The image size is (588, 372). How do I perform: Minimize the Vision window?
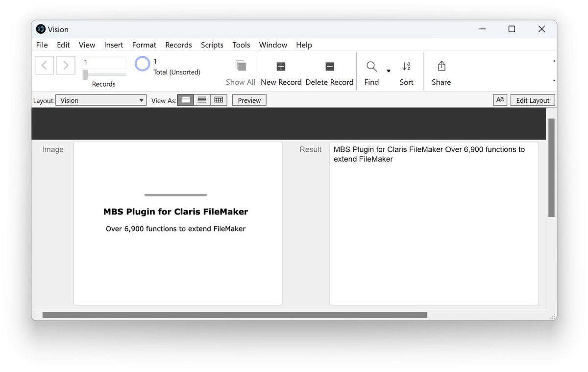(482, 29)
